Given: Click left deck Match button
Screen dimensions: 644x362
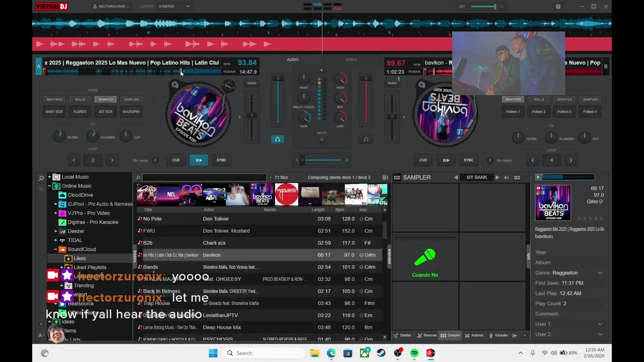Looking at the screenshot, I should [252, 83].
